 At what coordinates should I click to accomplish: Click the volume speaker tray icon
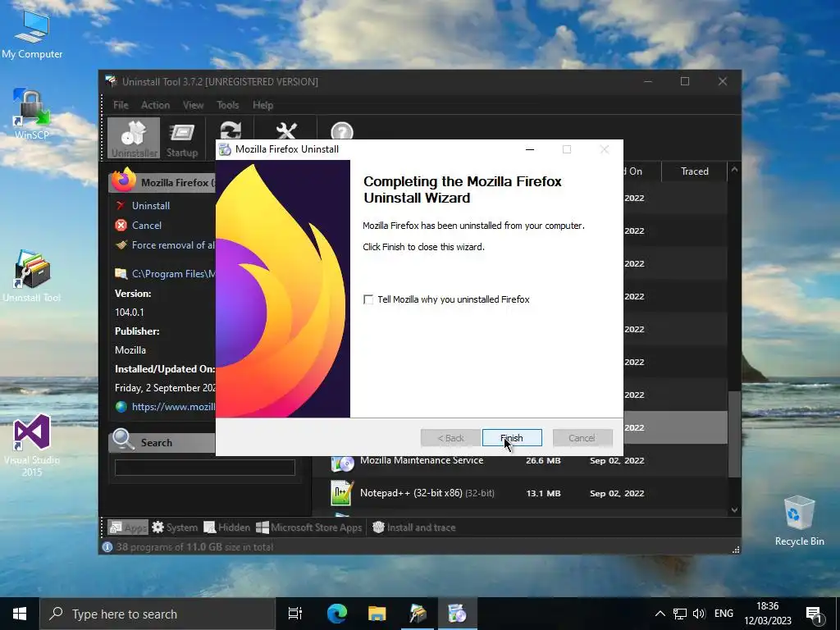coord(699,614)
